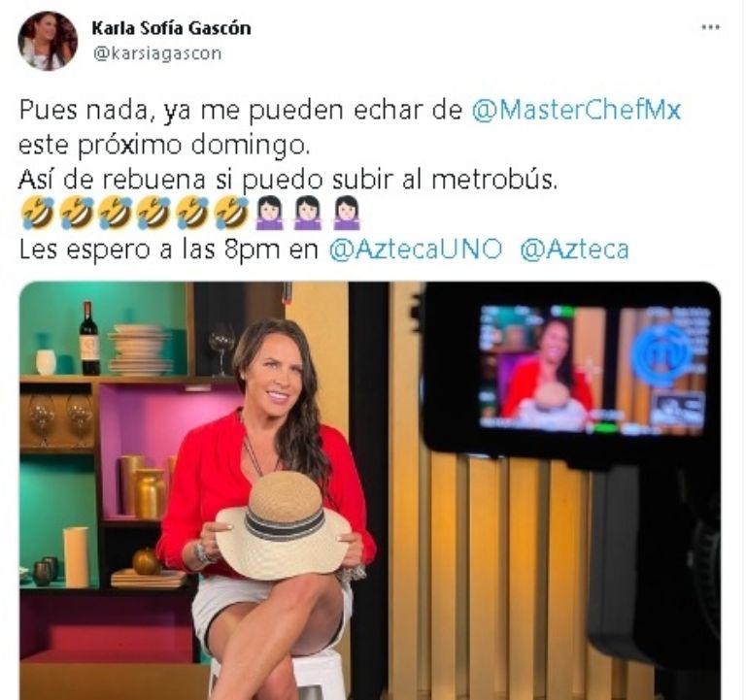746x700 pixels.
Task: Click the tweet text 'este próximo domingo'
Action: pos(163,145)
